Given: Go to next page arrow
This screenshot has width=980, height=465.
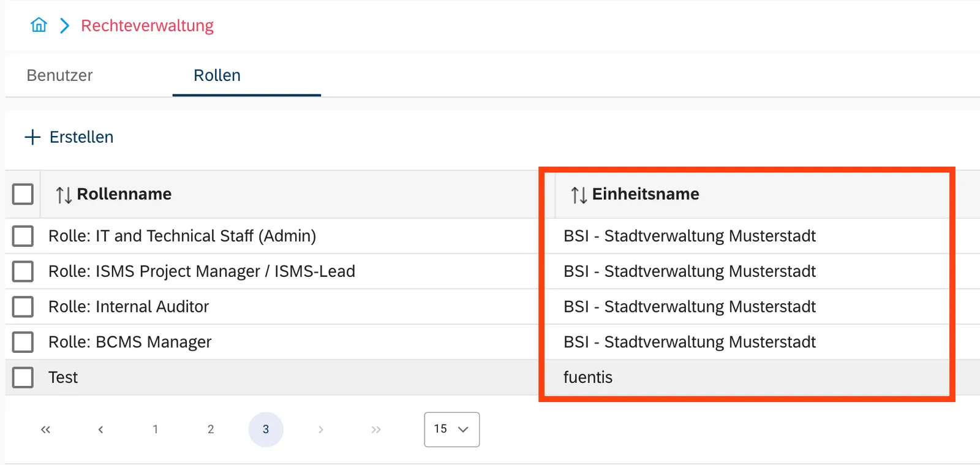Looking at the screenshot, I should coord(320,429).
